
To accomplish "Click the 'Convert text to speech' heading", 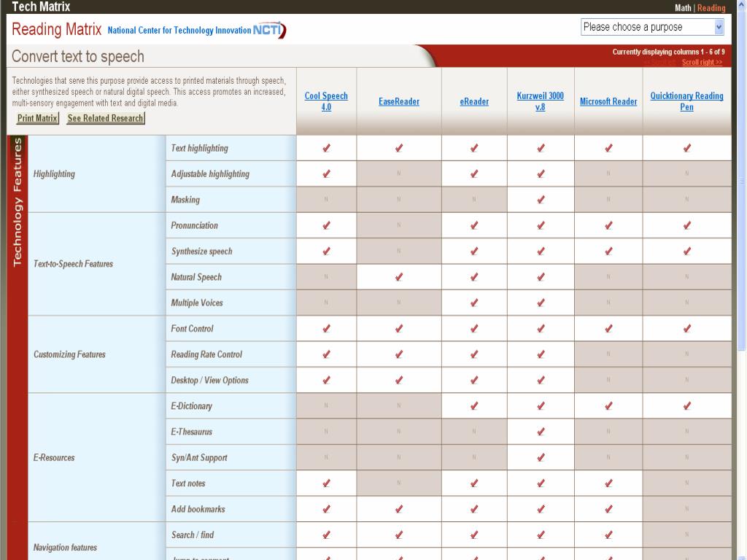I will (x=77, y=56).
